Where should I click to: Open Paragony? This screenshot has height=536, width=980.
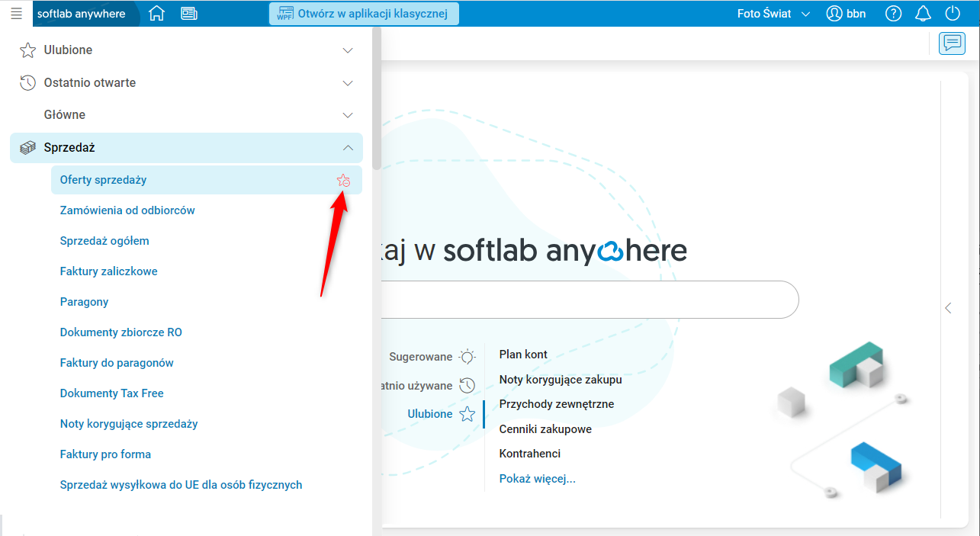pyautogui.click(x=84, y=302)
